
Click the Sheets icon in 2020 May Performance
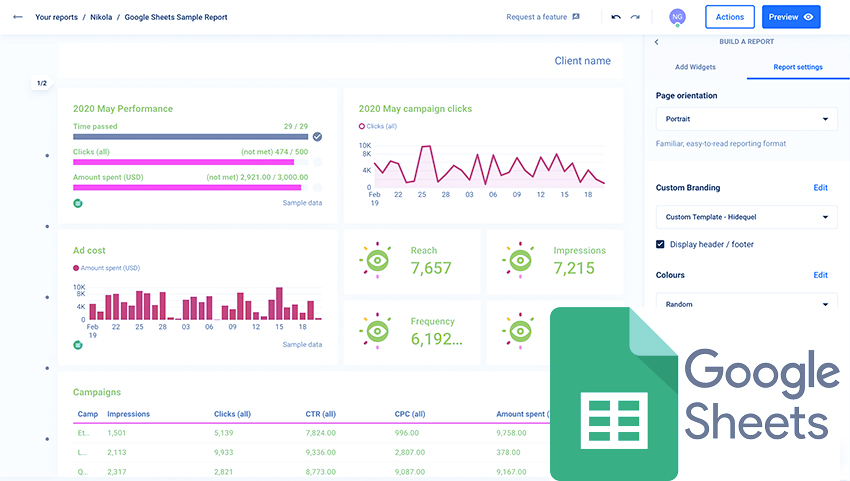tap(77, 202)
